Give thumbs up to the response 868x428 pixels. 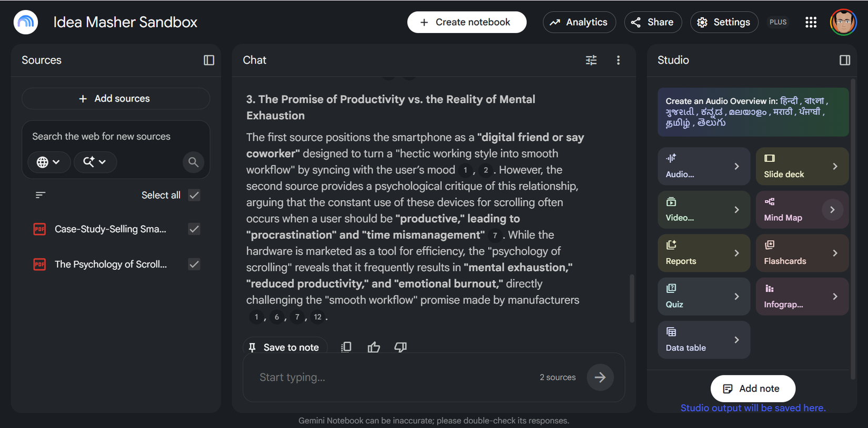(374, 347)
